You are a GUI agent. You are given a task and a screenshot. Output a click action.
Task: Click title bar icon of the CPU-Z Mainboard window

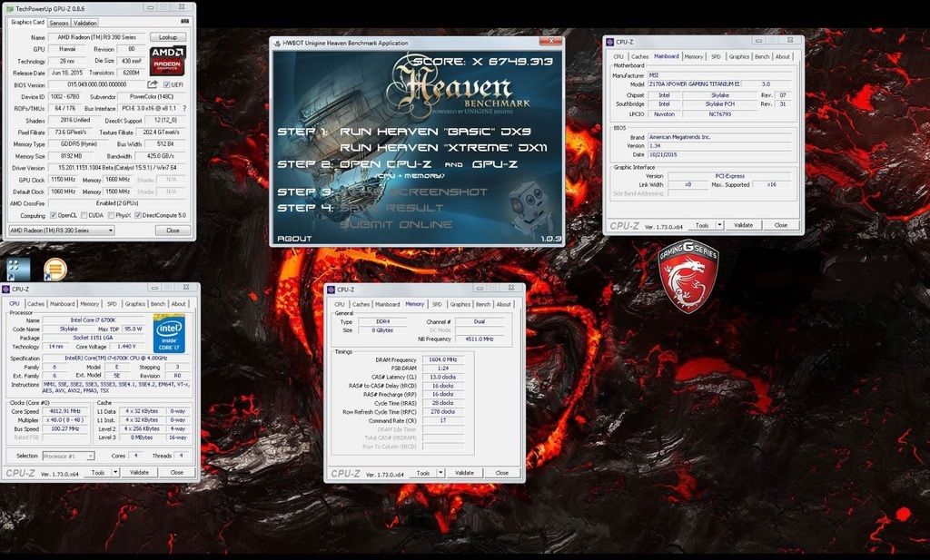[x=609, y=42]
